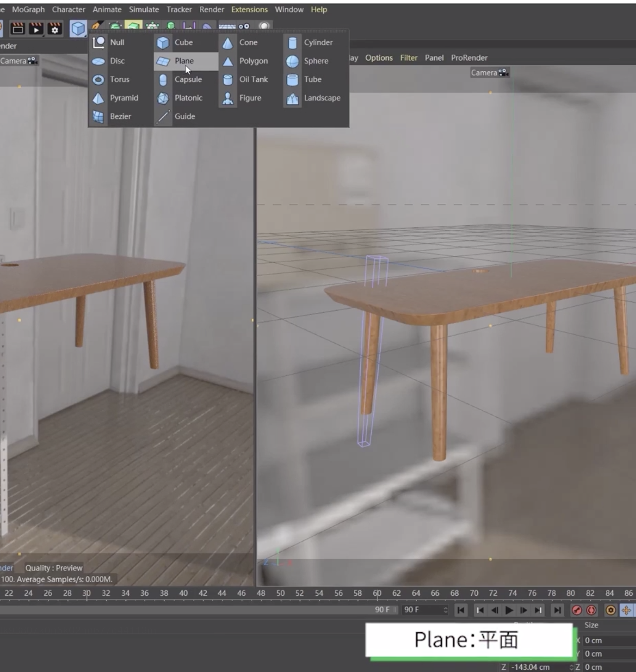636x672 pixels.
Task: Create a Pyramid primitive
Action: click(x=121, y=98)
